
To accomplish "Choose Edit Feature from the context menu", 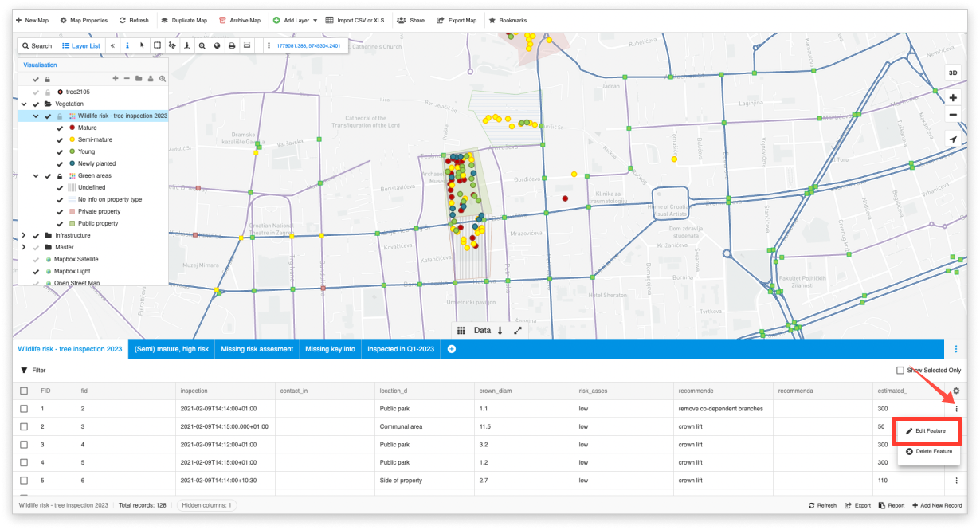I will click(x=928, y=430).
